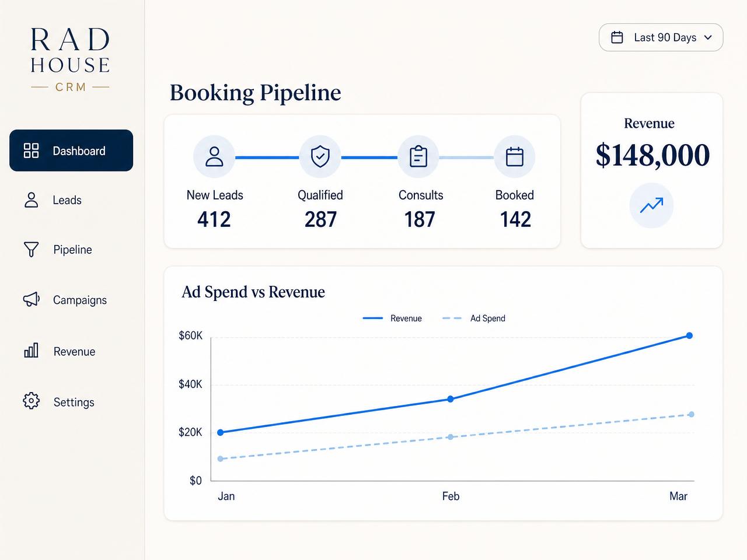Click the Leads person icon in sidebar
Screen dimensions: 747x560
[31, 200]
